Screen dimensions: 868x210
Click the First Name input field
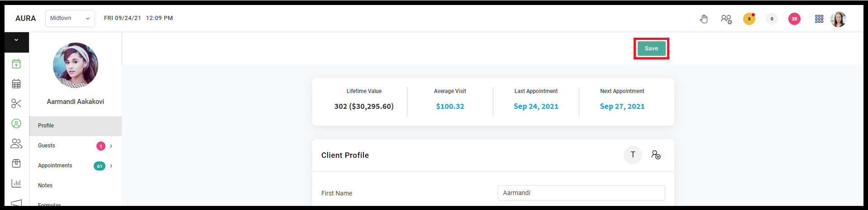[x=581, y=193]
